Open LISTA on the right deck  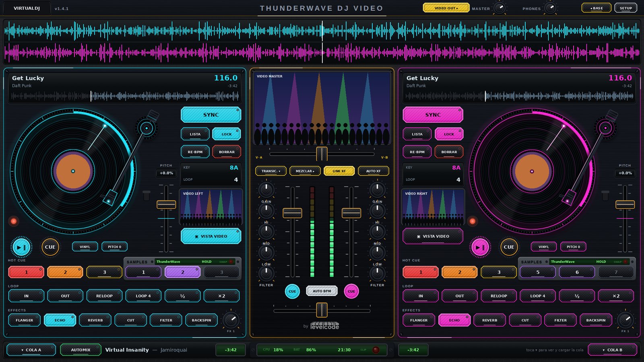click(x=417, y=134)
